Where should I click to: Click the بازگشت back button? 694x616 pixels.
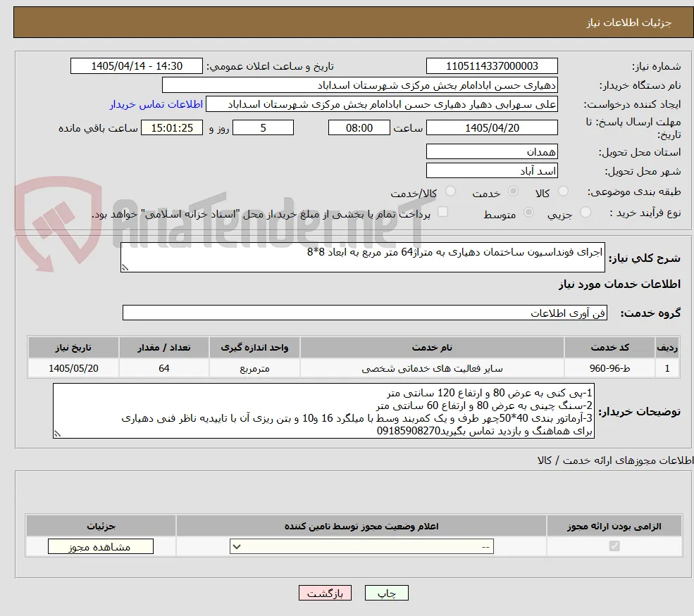[x=325, y=593]
